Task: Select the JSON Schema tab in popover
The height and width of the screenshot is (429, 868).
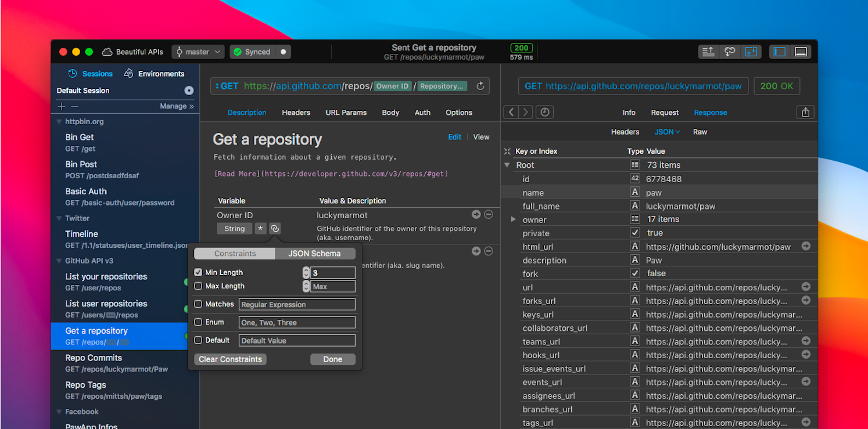Action: tap(314, 254)
